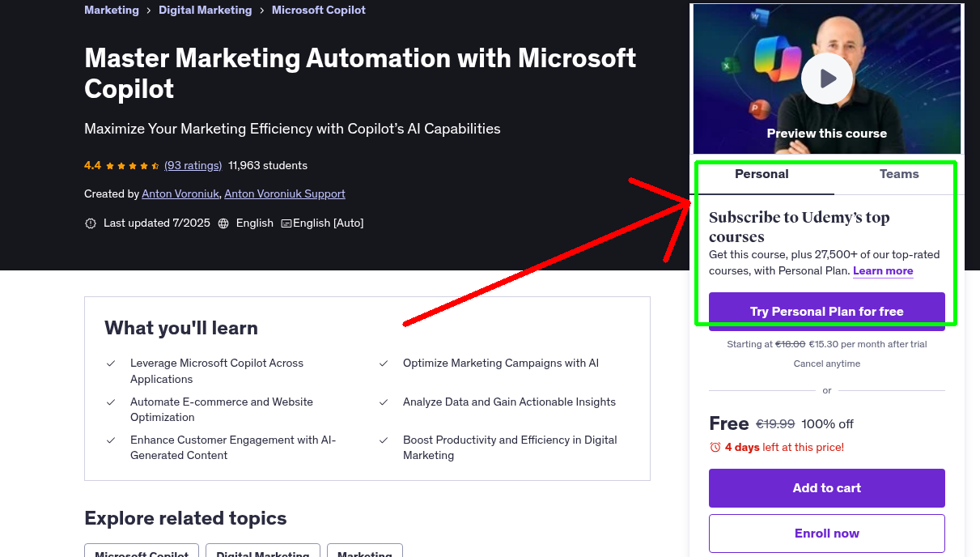This screenshot has height=557, width=980.
Task: Open the 93 ratings link
Action: [x=193, y=165]
